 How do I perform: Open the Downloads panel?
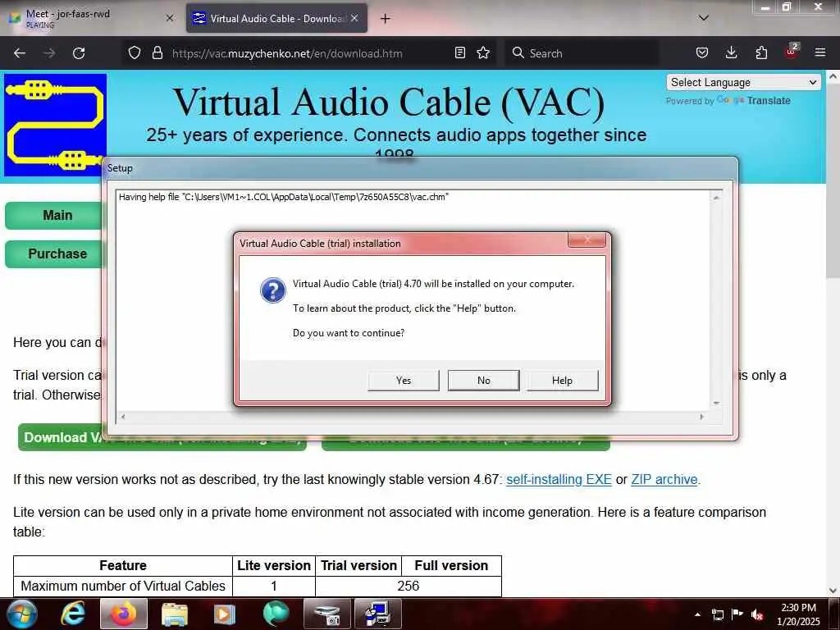point(731,53)
